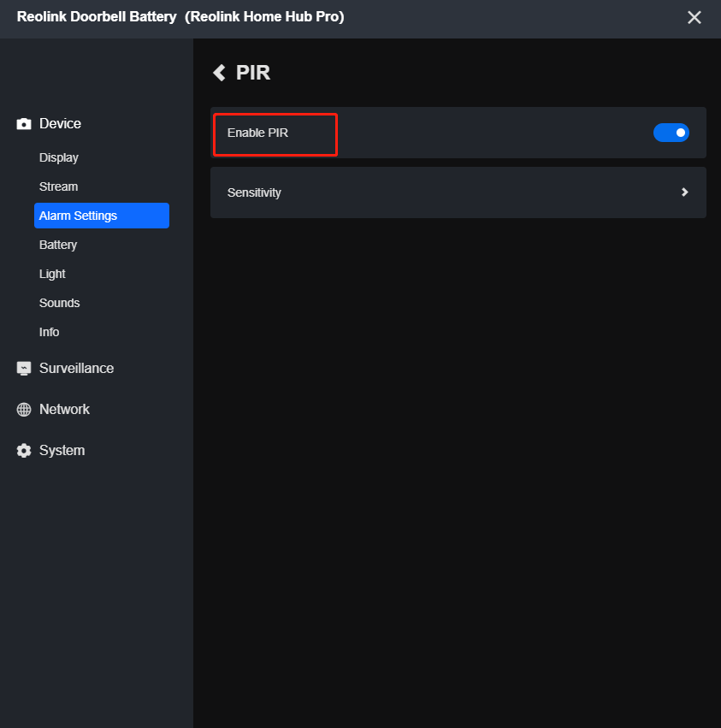Go back using the PIR back arrow
The width and height of the screenshot is (721, 728).
219,73
